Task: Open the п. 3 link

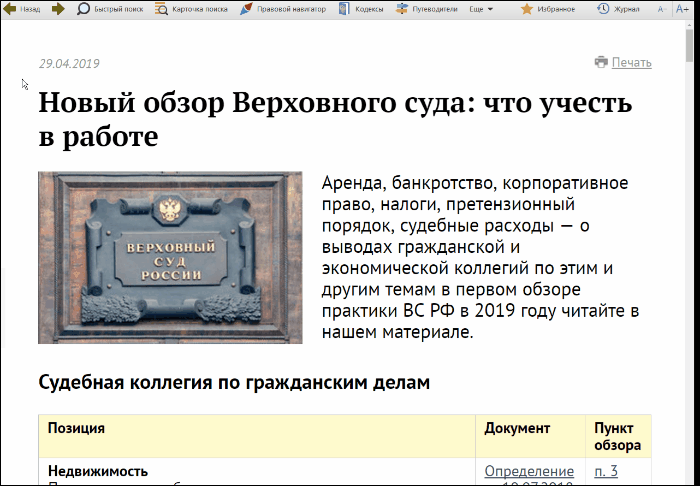Action: pyautogui.click(x=606, y=471)
